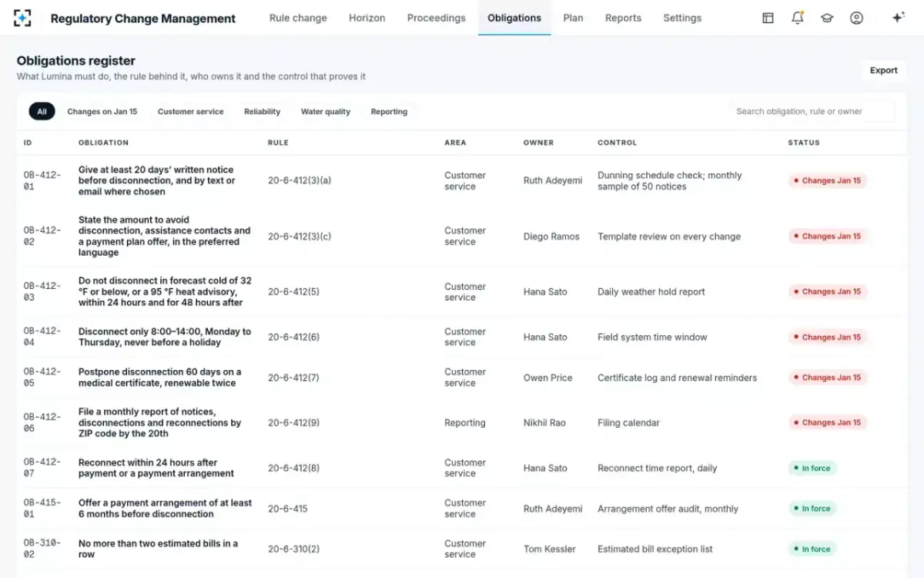Click the Lumina app logo icon
Screen dimensions: 924x578
click(22, 18)
